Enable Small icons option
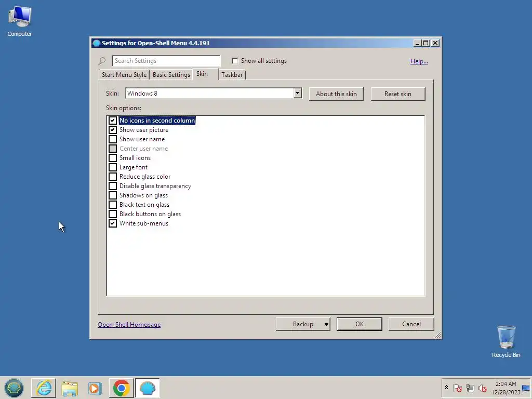The image size is (532, 399). coord(113,158)
